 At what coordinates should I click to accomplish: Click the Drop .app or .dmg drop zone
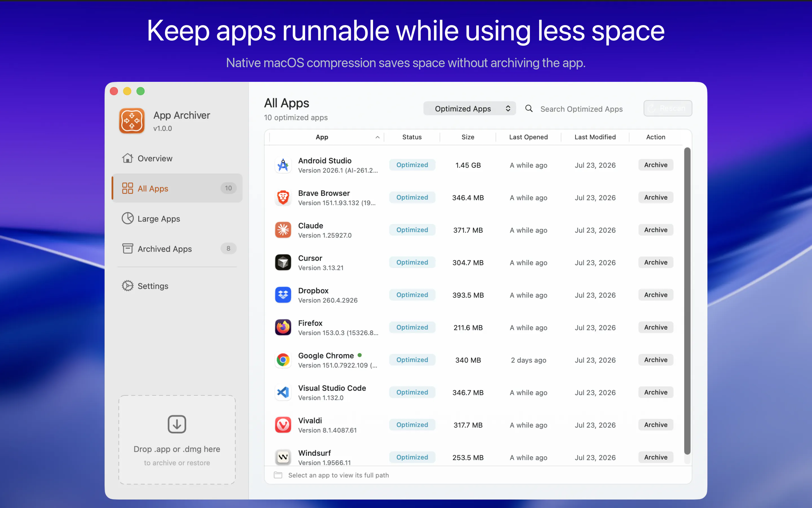pyautogui.click(x=177, y=439)
